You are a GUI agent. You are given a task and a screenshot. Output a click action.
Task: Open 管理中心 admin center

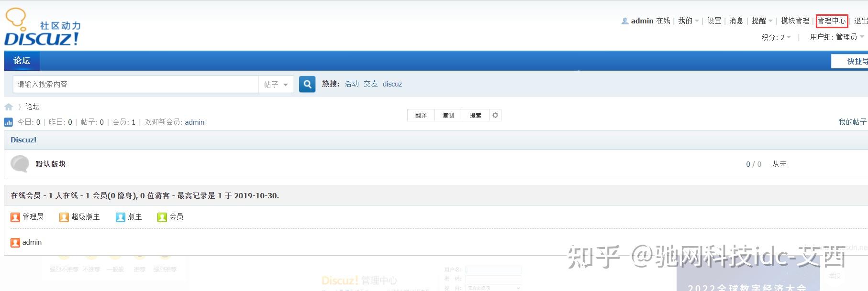[832, 21]
